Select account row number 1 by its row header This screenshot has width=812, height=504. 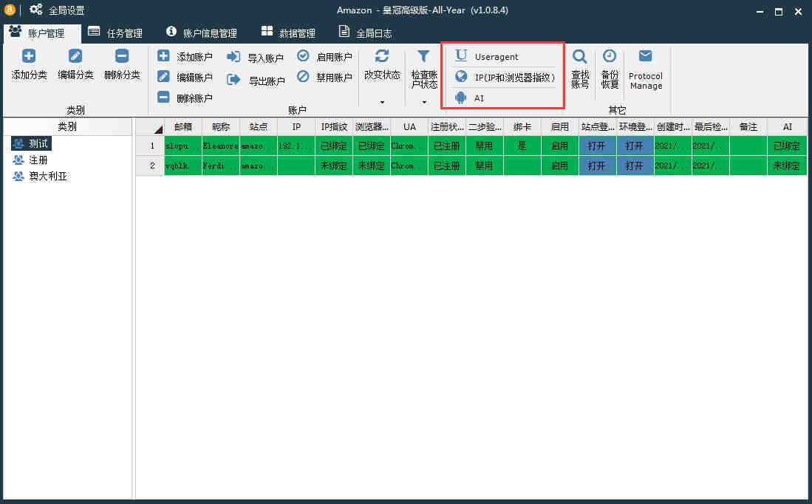point(150,146)
